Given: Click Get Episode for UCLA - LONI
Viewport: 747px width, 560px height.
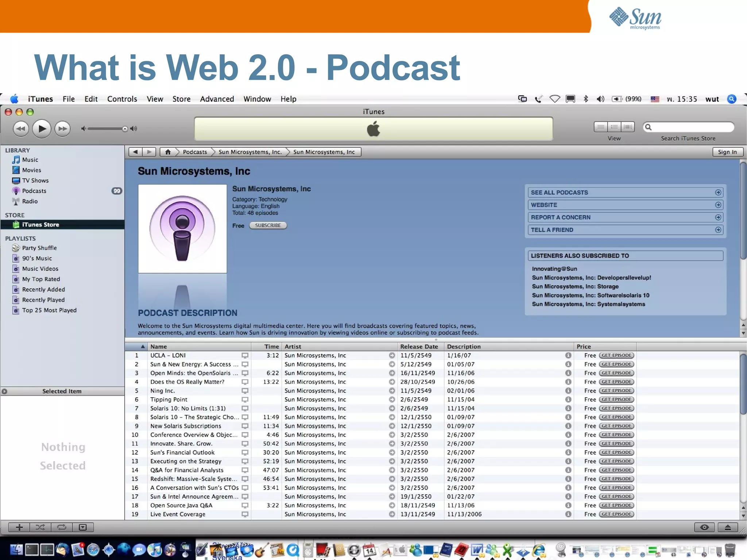Looking at the screenshot, I should point(616,355).
